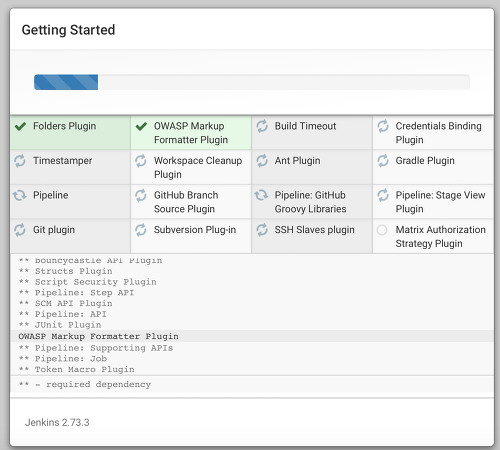Click '** JUnit Plugin' log line
The image size is (500, 450).
coord(60,325)
